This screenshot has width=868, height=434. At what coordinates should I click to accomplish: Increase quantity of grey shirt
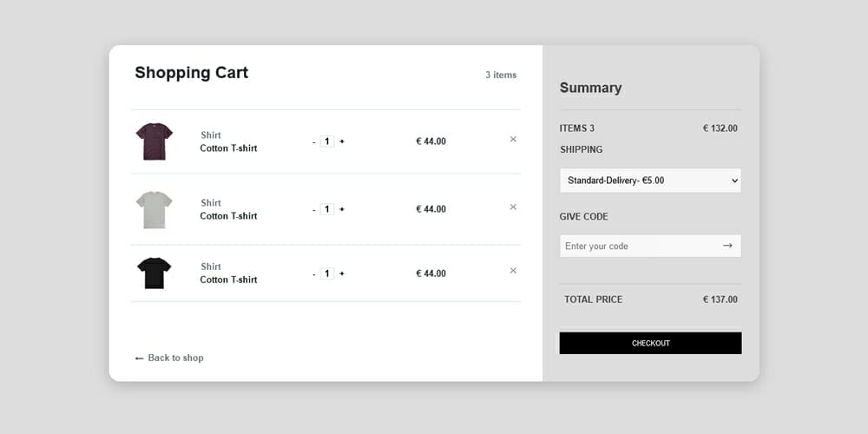(x=342, y=209)
